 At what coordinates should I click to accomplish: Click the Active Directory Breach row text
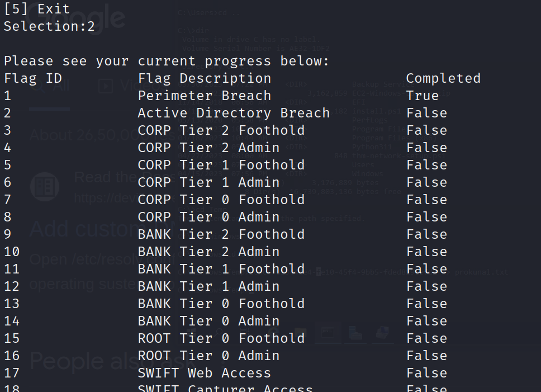tap(234, 113)
